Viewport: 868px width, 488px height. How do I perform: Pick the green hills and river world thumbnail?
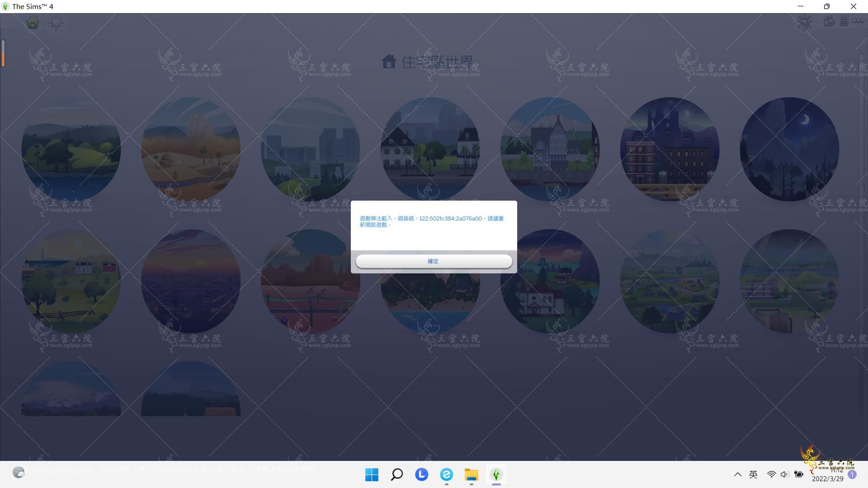click(x=71, y=149)
